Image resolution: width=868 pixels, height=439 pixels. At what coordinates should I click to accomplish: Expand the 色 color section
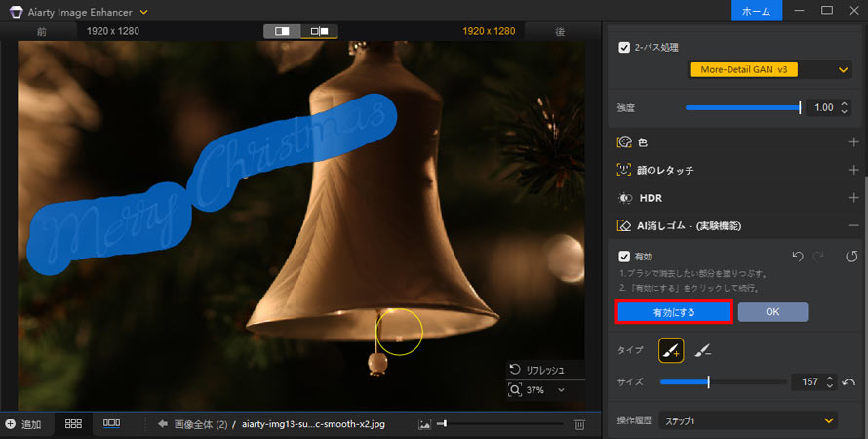tap(853, 142)
